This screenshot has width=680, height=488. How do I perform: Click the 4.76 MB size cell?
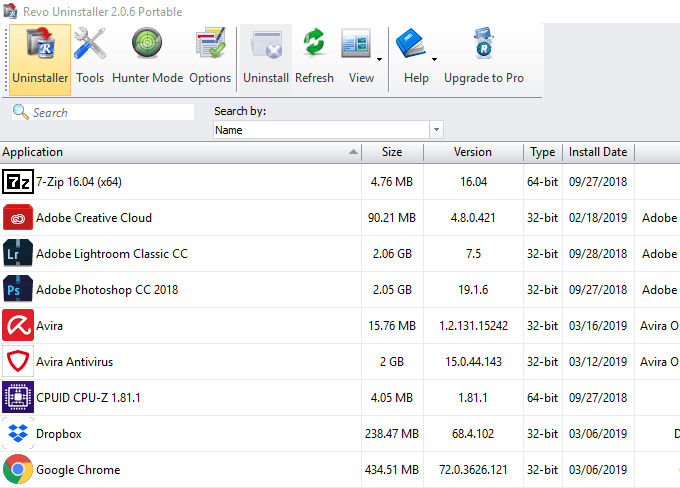coord(392,182)
